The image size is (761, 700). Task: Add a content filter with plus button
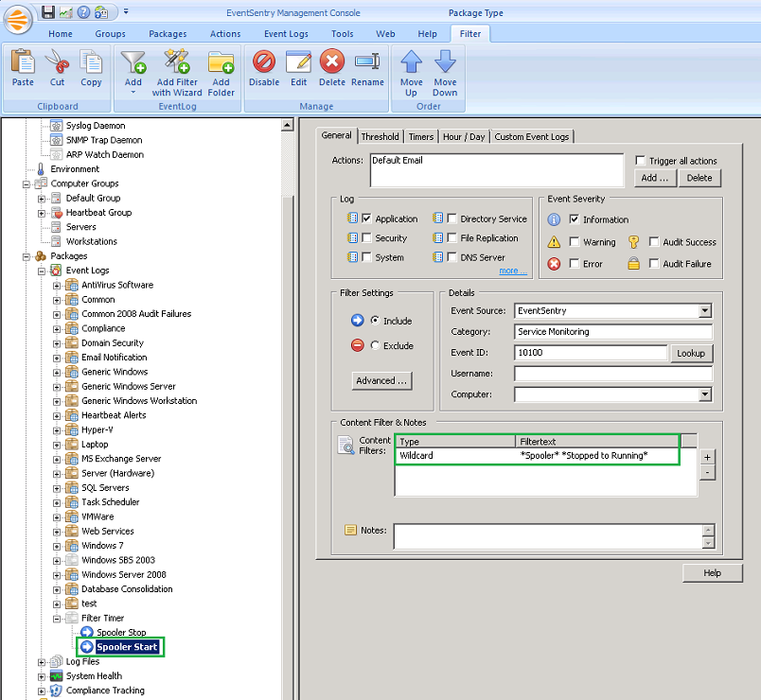click(707, 457)
